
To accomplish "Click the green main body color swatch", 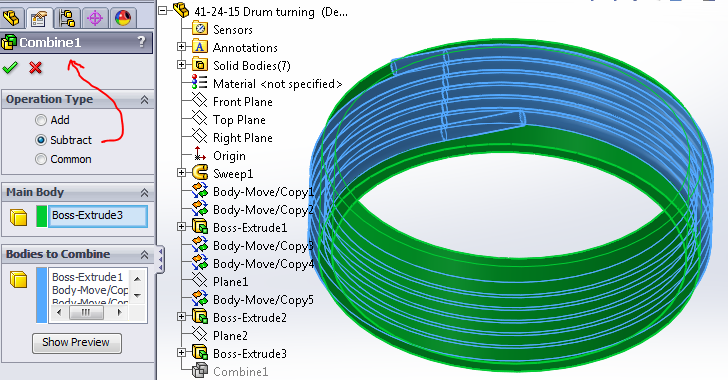I will pyautogui.click(x=41, y=216).
